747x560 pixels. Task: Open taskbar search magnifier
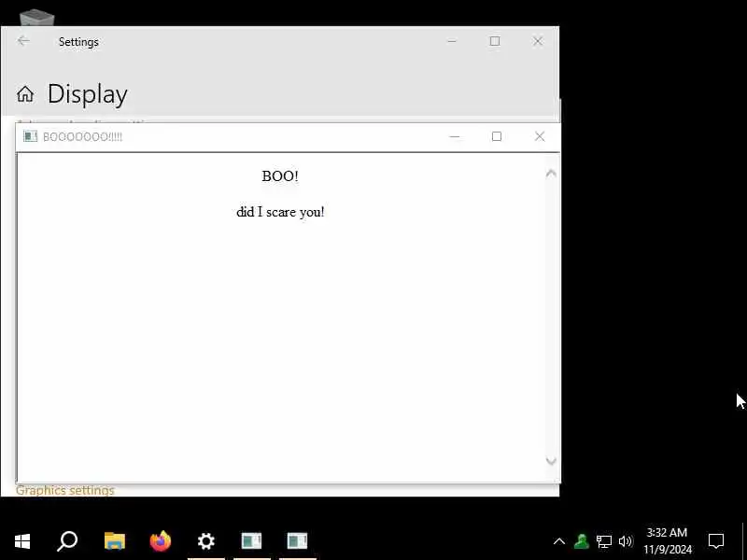(x=67, y=541)
